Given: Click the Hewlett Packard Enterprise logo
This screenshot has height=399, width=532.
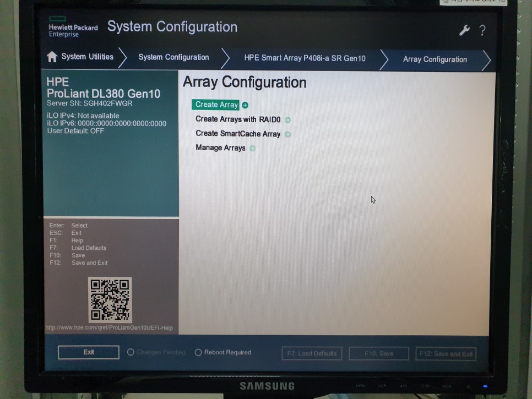Looking at the screenshot, I should (x=73, y=26).
